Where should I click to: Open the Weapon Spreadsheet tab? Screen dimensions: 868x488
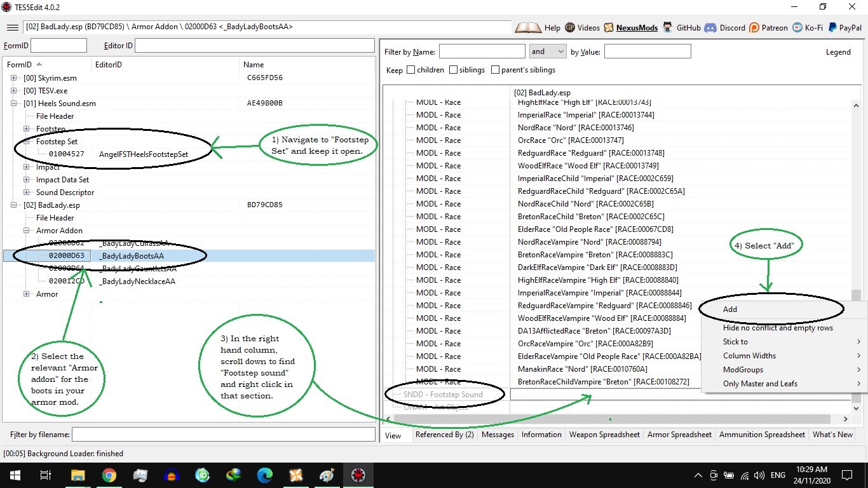point(604,435)
